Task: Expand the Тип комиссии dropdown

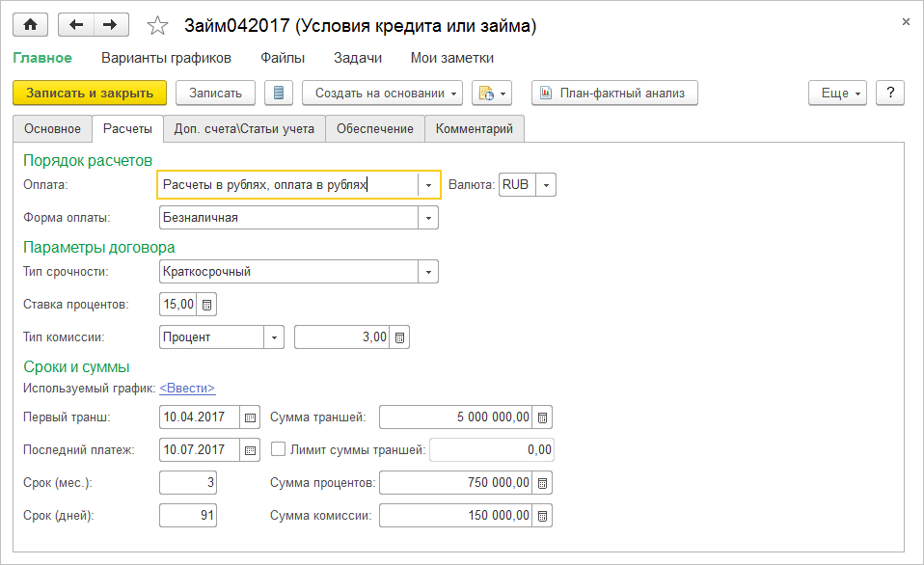Action: 274,337
